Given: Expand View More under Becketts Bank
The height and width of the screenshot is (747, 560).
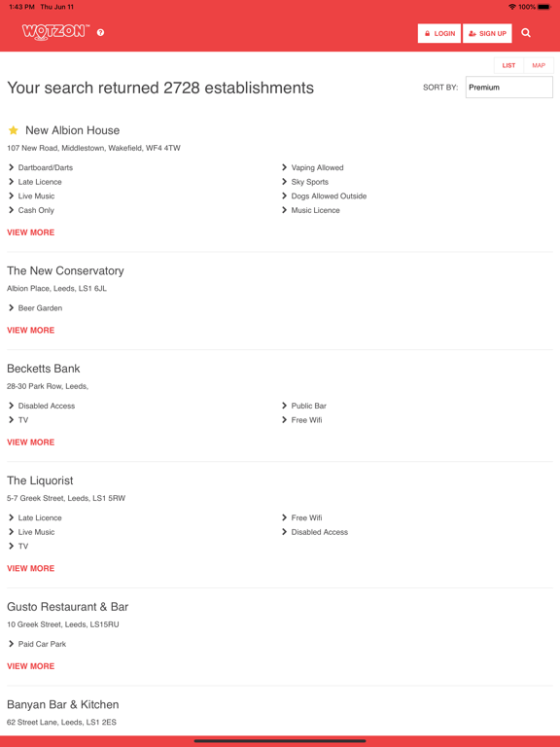Looking at the screenshot, I should [x=31, y=443].
